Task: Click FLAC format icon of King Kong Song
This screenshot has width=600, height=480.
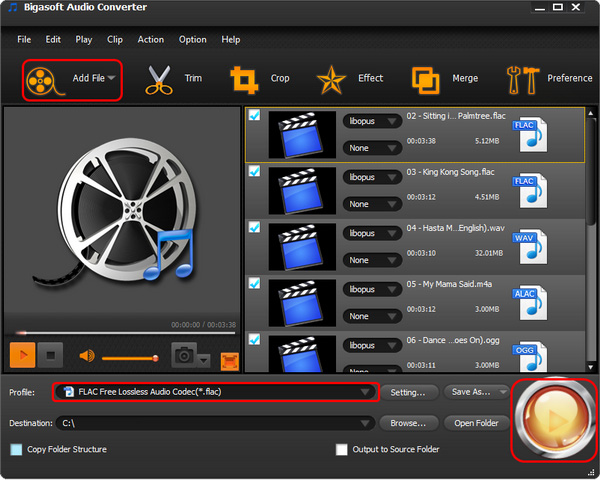Action: 530,191
